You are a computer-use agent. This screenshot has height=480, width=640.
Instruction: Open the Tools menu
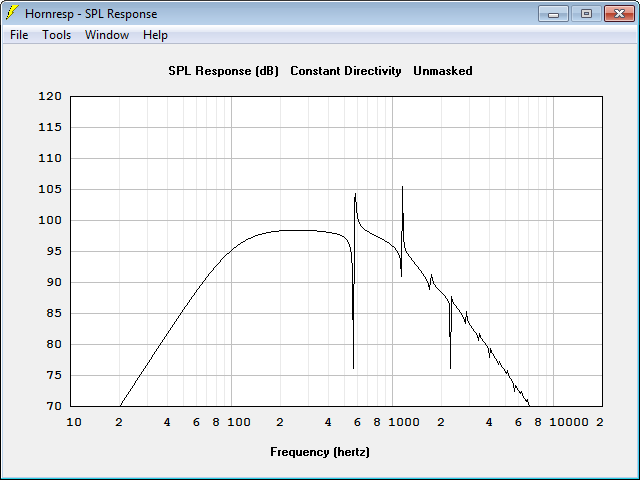[56, 35]
